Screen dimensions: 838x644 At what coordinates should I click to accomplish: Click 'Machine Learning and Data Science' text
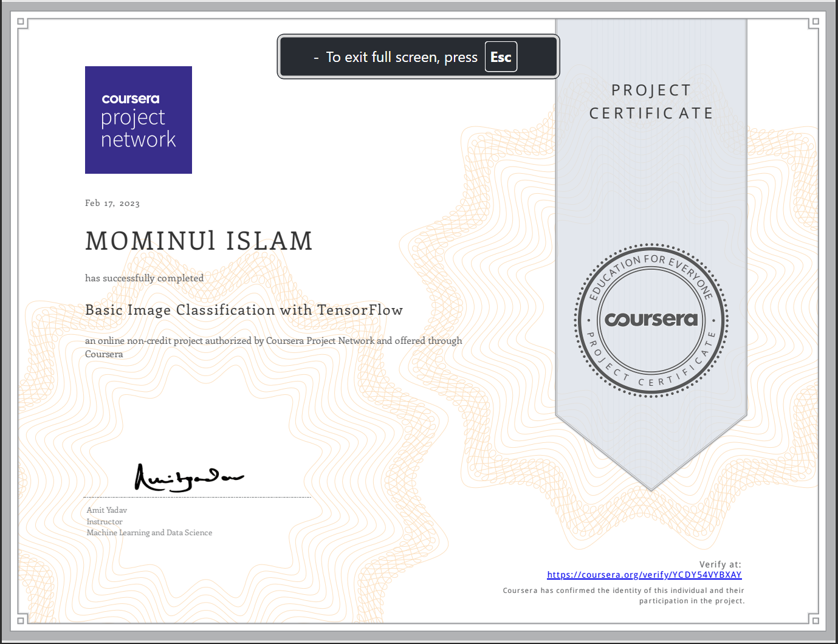coord(149,533)
